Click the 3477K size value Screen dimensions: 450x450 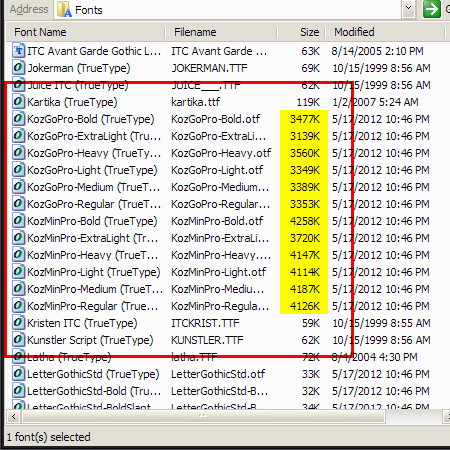pyautogui.click(x=305, y=119)
